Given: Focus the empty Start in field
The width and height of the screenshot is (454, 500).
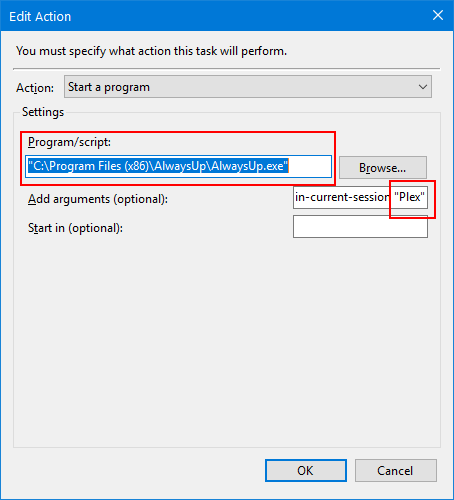Looking at the screenshot, I should [x=360, y=226].
